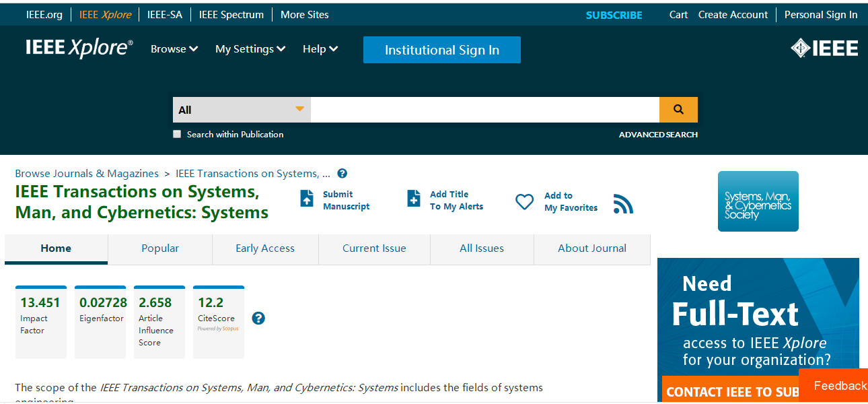Click the help icon beside the breadcrumb
The height and width of the screenshot is (404, 868).
(x=342, y=174)
